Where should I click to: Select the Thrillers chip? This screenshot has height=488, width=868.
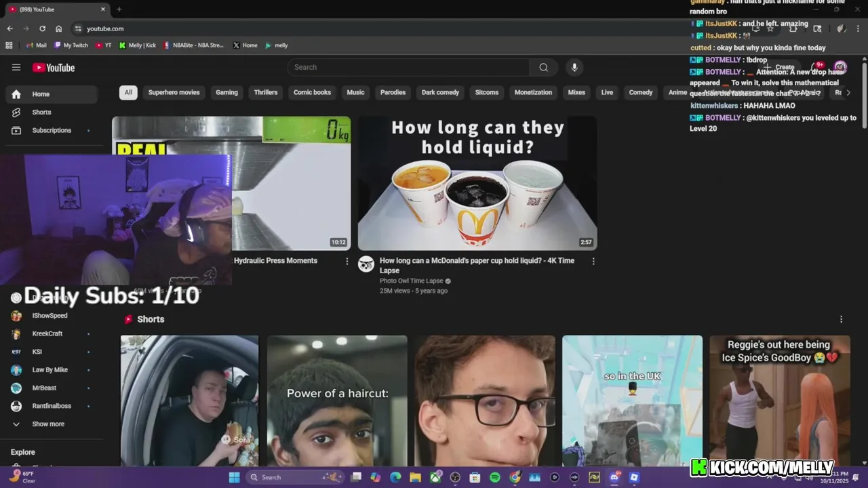pos(266,92)
